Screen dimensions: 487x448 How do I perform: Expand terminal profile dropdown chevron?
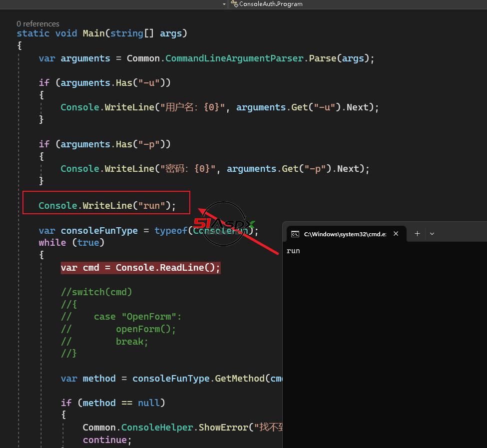click(432, 233)
